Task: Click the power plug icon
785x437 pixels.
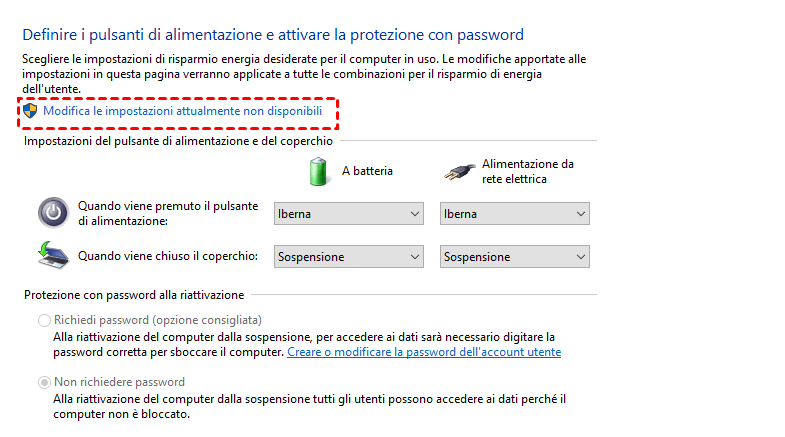Action: click(x=458, y=171)
